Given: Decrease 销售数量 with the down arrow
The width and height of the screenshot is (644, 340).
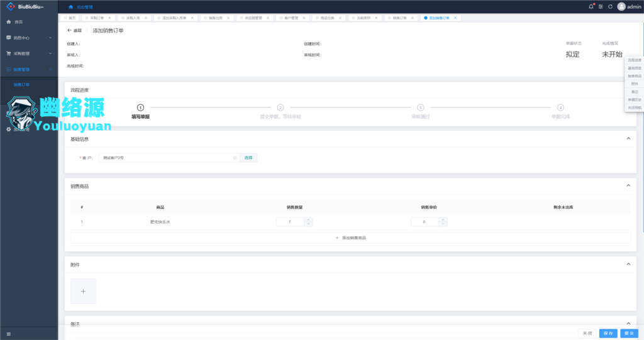Looking at the screenshot, I should 308,224.
